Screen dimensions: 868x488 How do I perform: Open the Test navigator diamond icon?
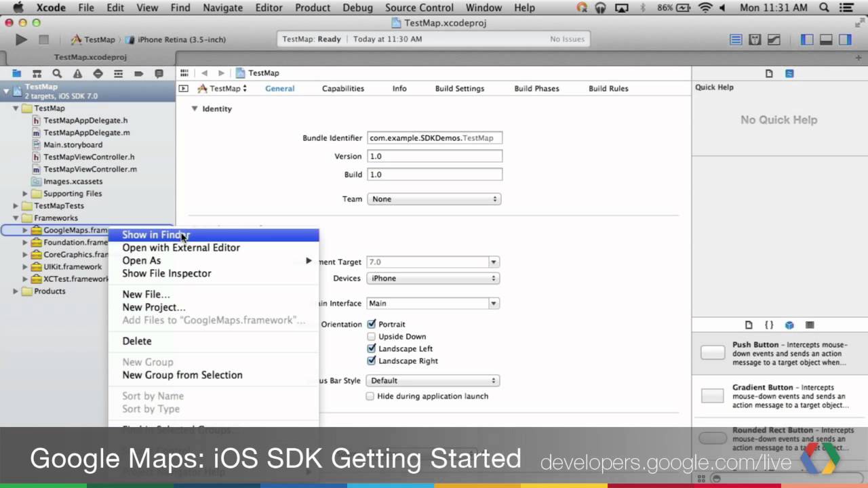coord(98,73)
